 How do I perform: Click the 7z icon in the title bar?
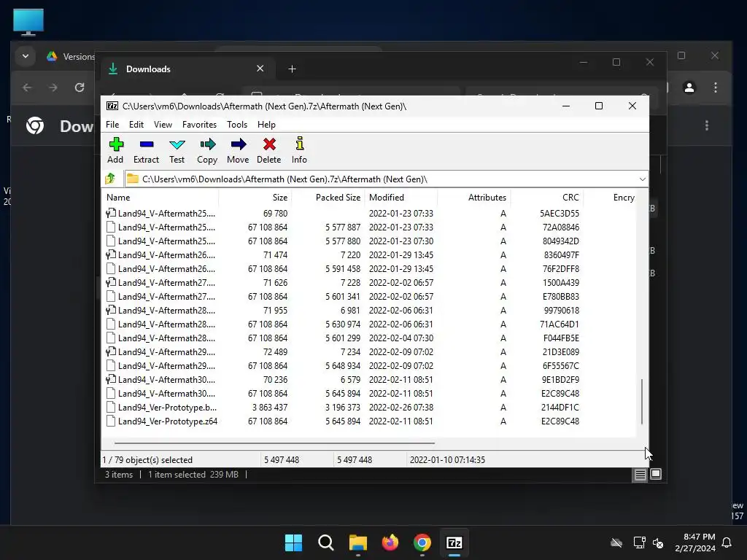(112, 106)
